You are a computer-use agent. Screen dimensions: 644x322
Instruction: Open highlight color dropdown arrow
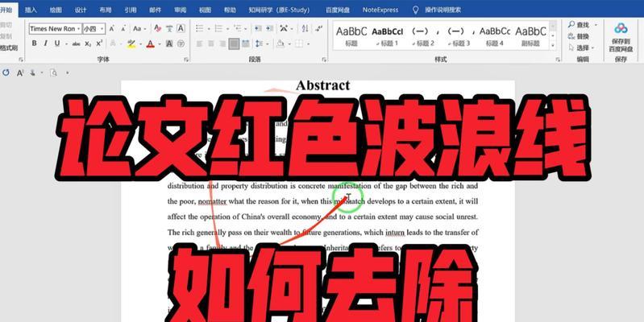point(140,44)
